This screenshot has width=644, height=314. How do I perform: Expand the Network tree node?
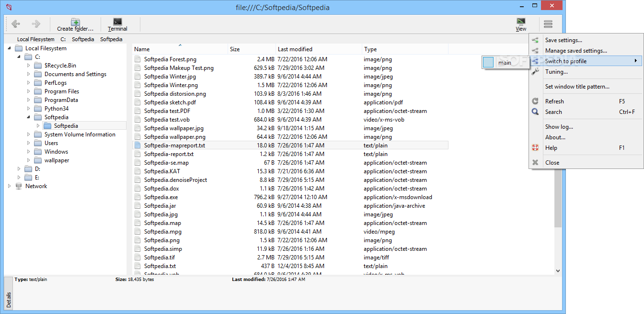pos(9,186)
